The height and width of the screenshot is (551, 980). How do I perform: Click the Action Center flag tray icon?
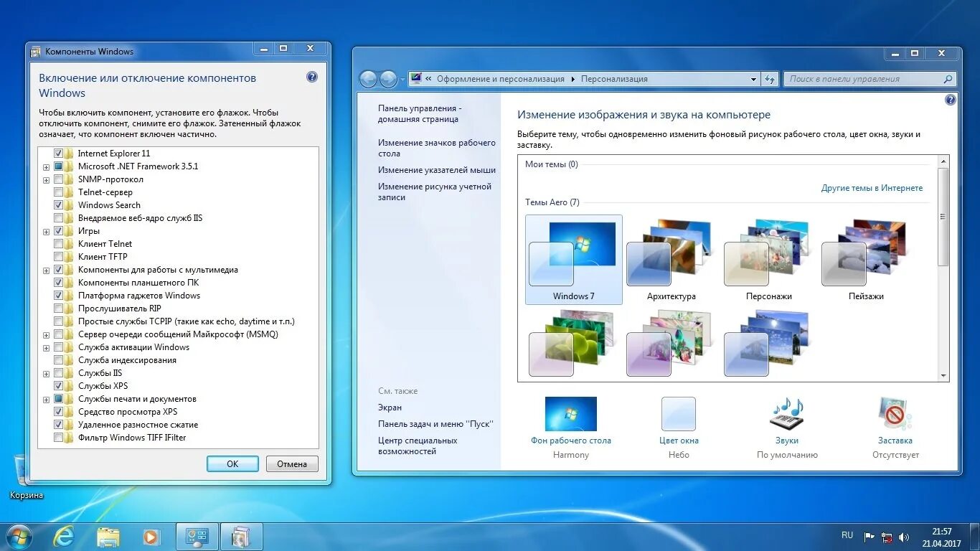(869, 537)
